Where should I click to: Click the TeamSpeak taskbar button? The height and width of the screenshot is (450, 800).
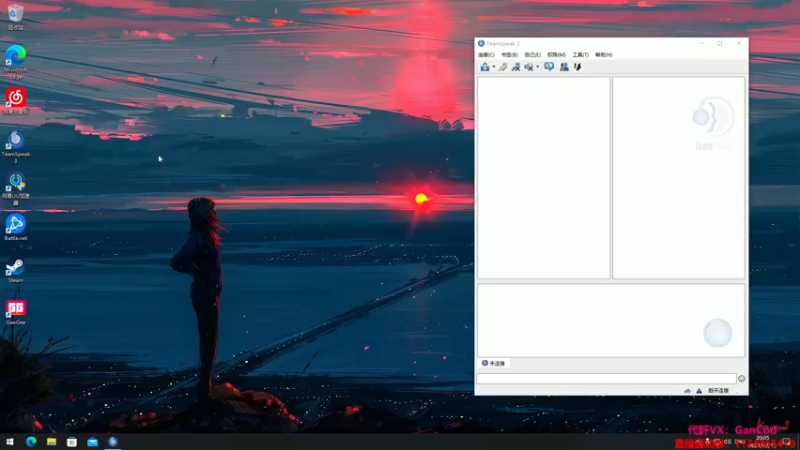click(113, 442)
